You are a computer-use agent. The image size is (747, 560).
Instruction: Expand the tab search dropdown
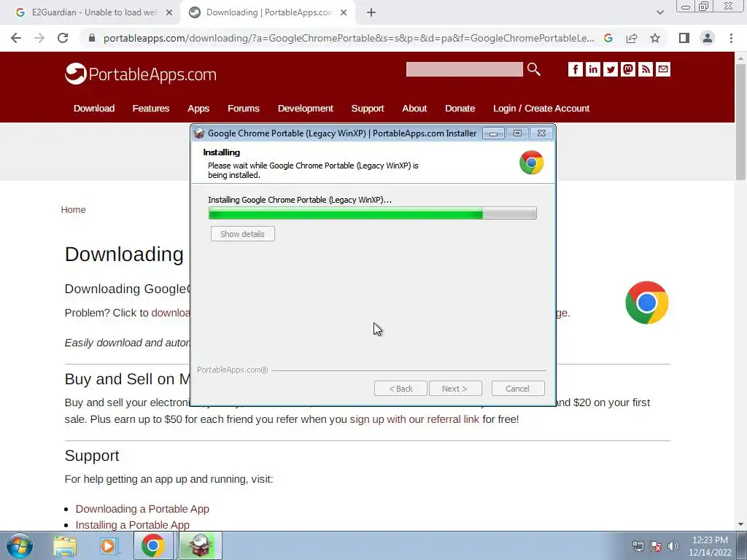point(659,12)
